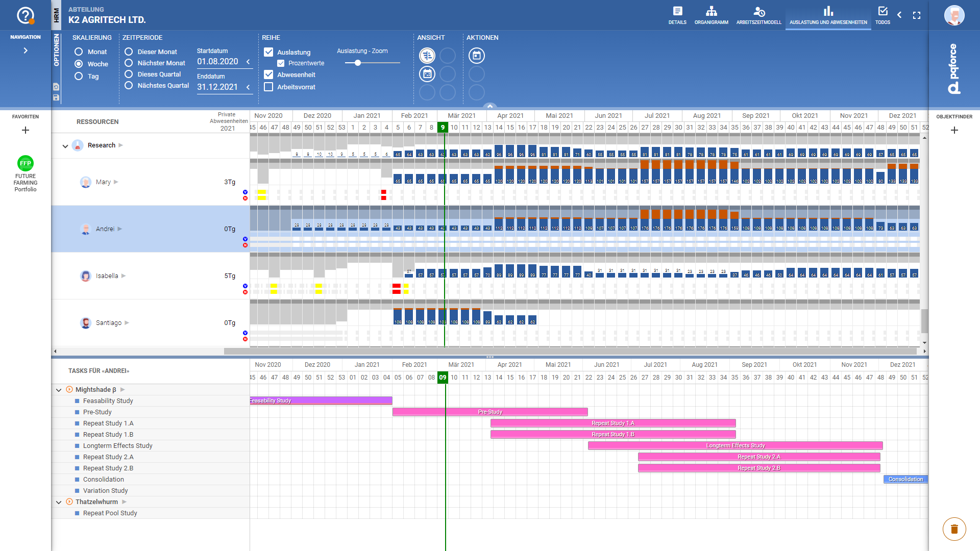Expand the Navigation panel chevron
The height and width of the screenshot is (551, 980).
(26, 51)
